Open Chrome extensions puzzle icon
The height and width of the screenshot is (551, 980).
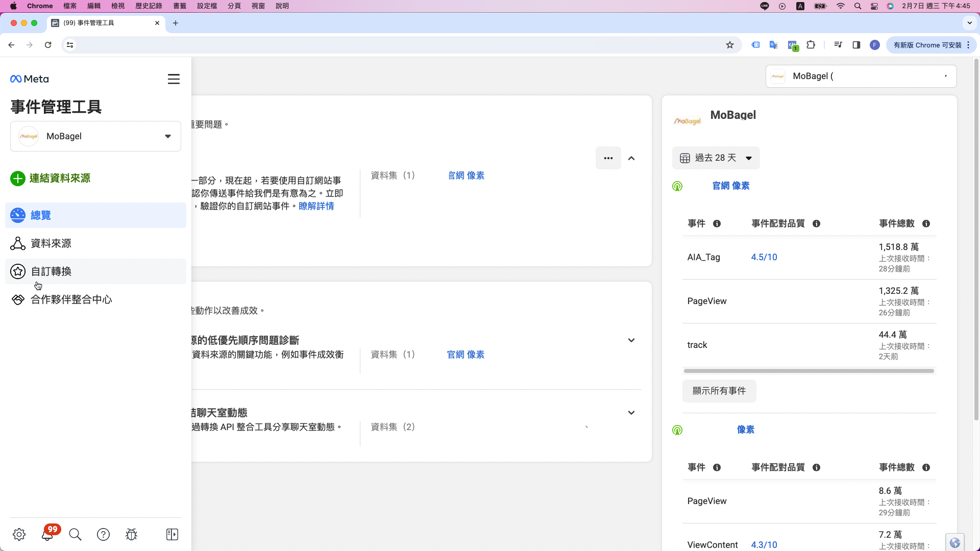[x=811, y=45]
